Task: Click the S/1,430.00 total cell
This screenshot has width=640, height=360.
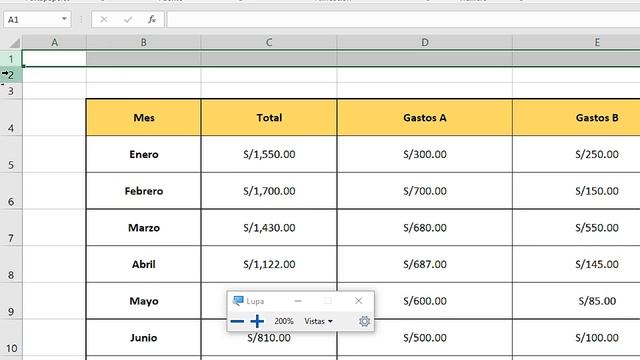Action: click(x=269, y=228)
